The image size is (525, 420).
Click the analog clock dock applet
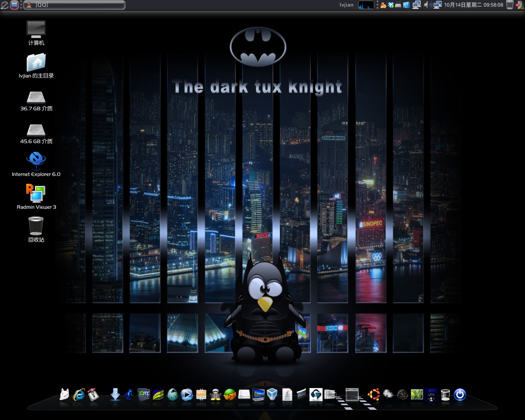[x=402, y=395]
